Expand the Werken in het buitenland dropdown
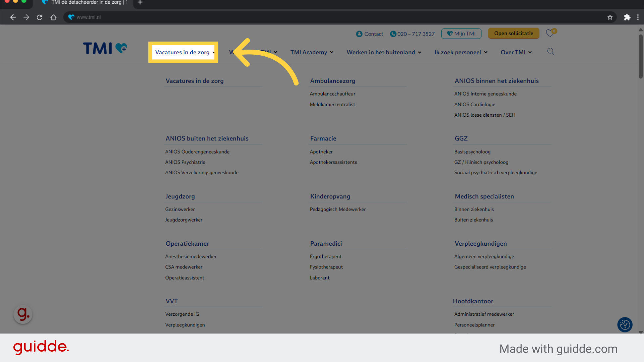Viewport: 644px width, 362px height. (384, 52)
